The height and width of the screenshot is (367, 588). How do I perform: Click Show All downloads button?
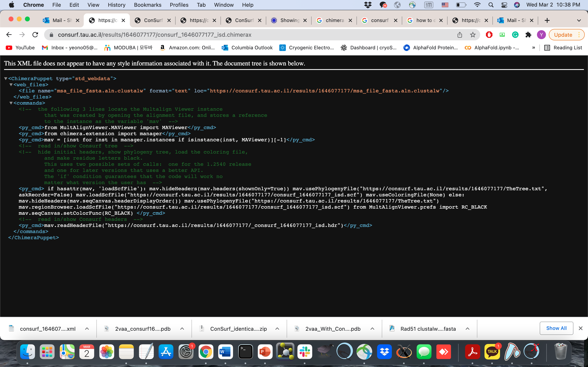pyautogui.click(x=556, y=328)
